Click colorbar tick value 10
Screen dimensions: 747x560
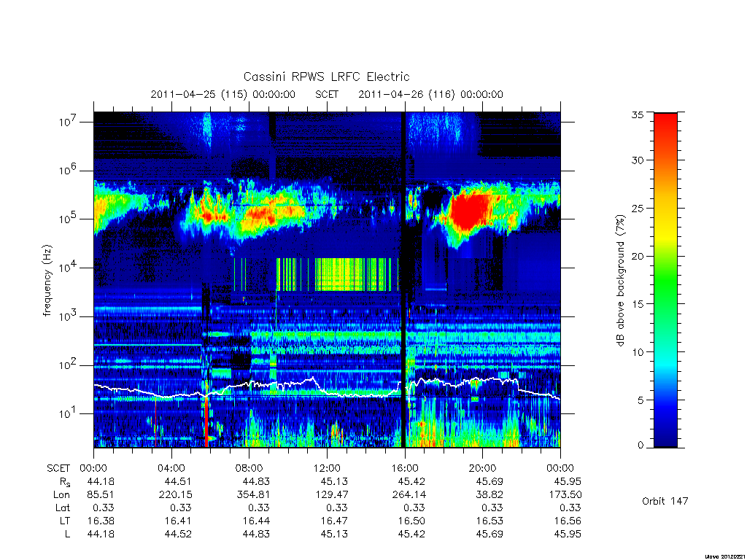pos(637,352)
